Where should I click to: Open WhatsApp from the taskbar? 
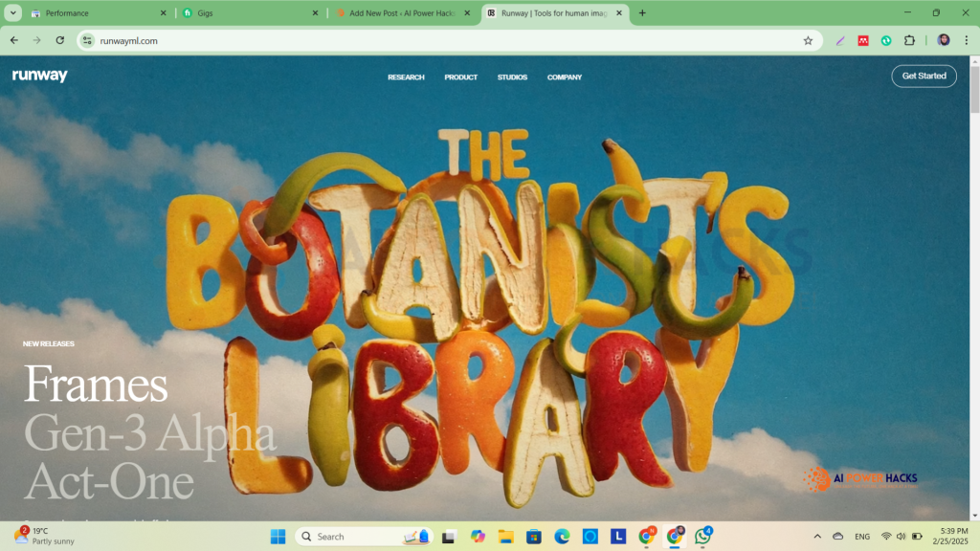pos(702,537)
